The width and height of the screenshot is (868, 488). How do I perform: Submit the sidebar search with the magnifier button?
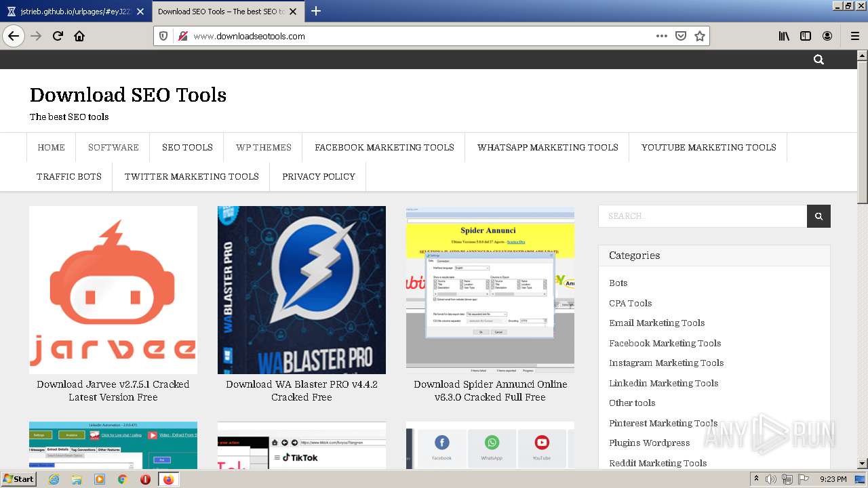[818, 216]
